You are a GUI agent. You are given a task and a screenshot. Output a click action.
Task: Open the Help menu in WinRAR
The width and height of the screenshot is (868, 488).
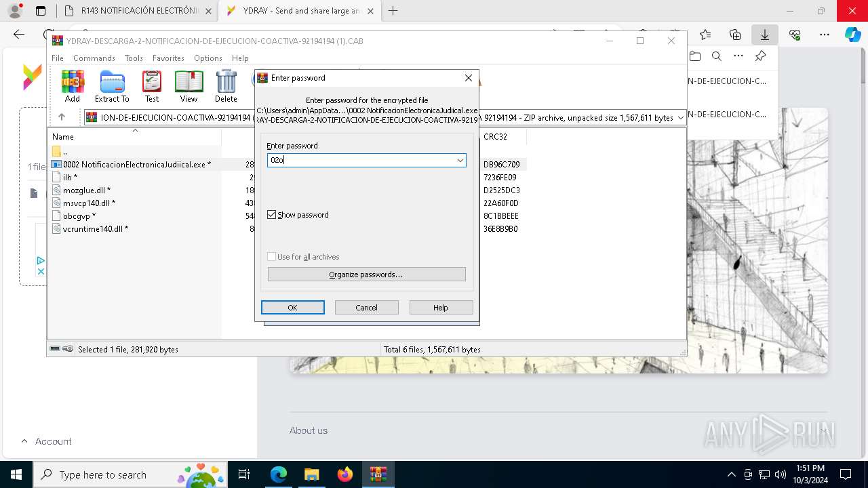pos(240,58)
